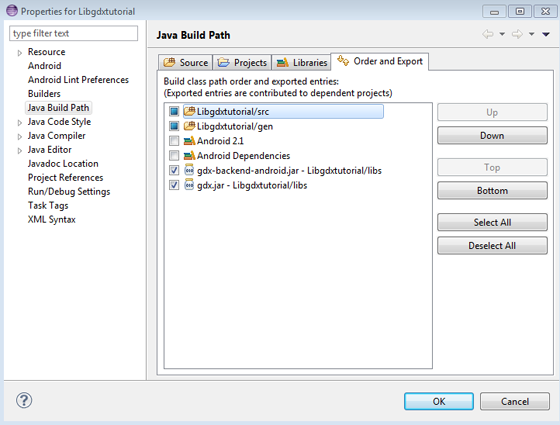Viewport: 560px width, 425px height.
Task: Uncheck the gdx.jar export checkbox
Action: click(174, 185)
